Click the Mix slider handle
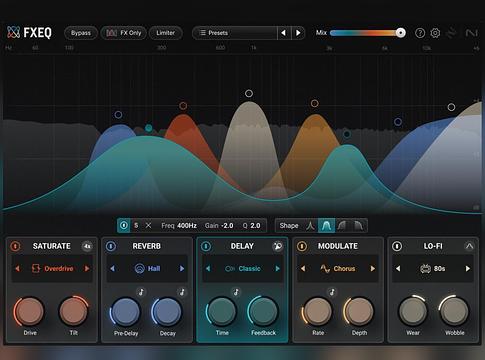485x360 pixels. point(400,33)
